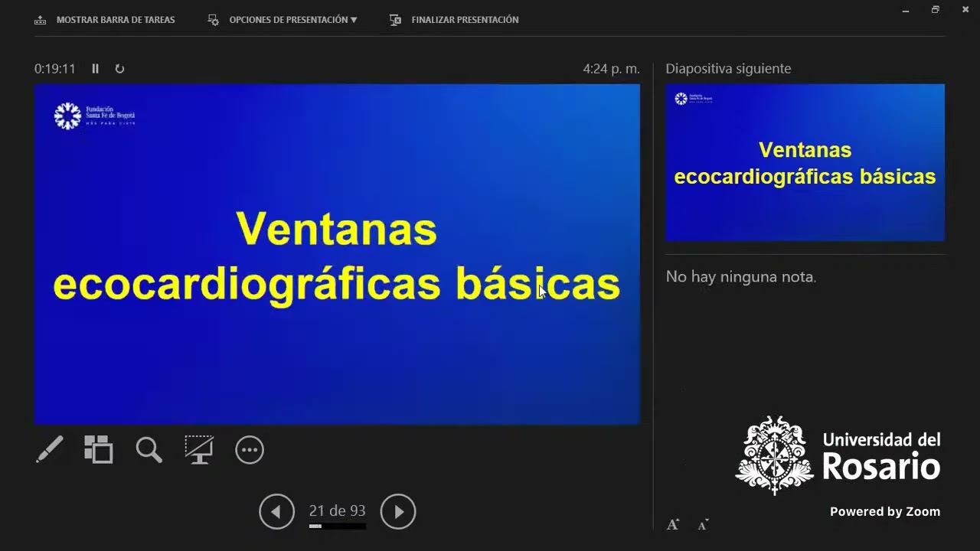The image size is (980, 551).
Task: Select the pen and laser pointer tool
Action: (x=50, y=449)
